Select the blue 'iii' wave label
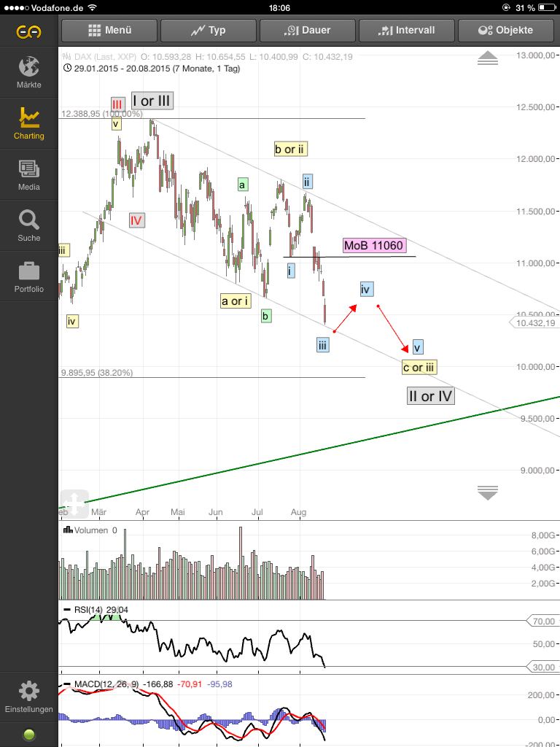This screenshot has height=747, width=560. (322, 345)
